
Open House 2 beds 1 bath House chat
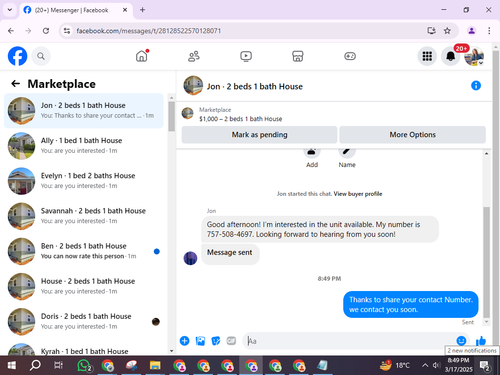click(x=84, y=286)
